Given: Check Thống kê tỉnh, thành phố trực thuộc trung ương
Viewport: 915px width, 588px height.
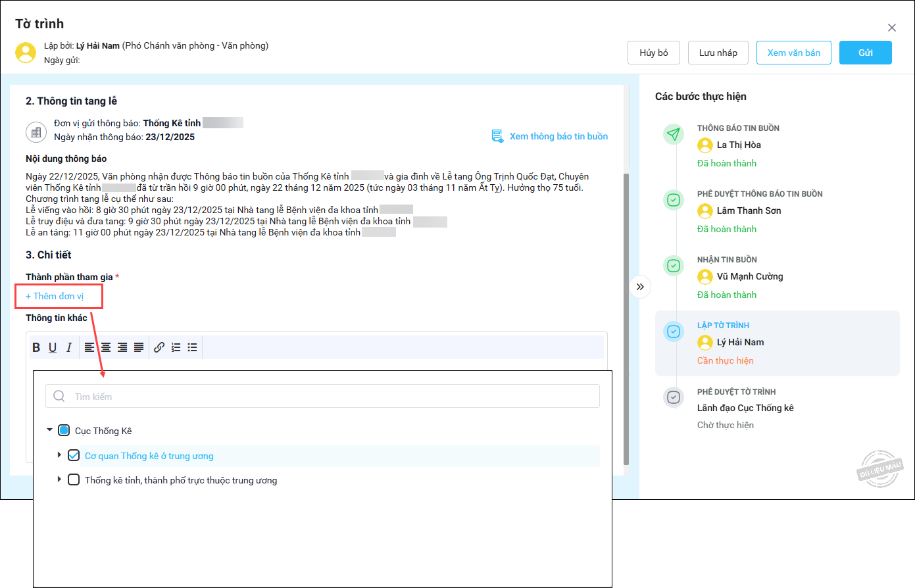Looking at the screenshot, I should (74, 480).
